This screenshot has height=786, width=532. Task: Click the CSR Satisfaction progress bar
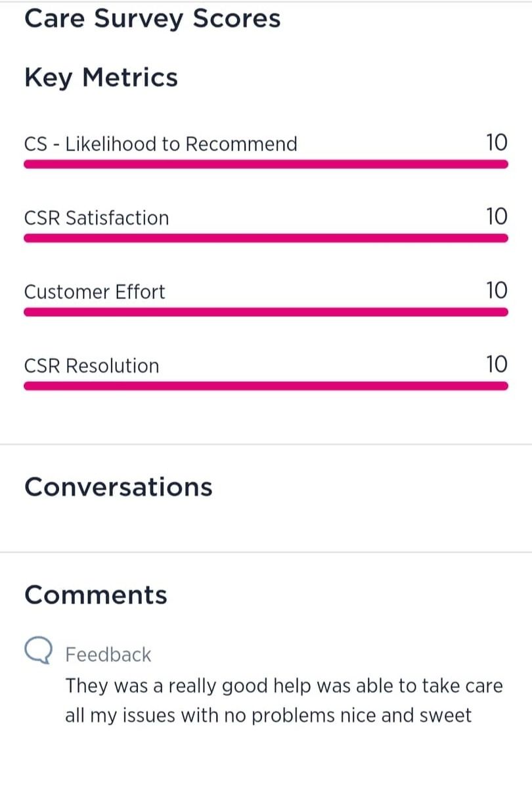tap(266, 238)
